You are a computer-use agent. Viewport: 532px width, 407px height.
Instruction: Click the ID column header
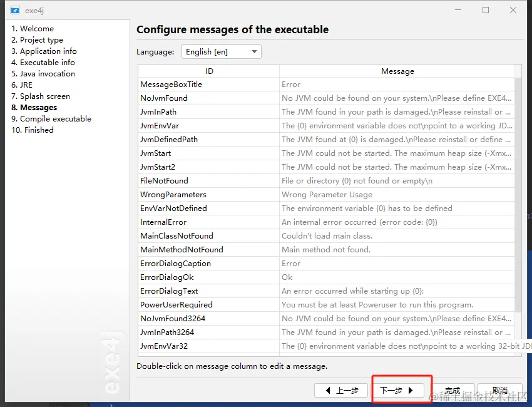pyautogui.click(x=209, y=71)
